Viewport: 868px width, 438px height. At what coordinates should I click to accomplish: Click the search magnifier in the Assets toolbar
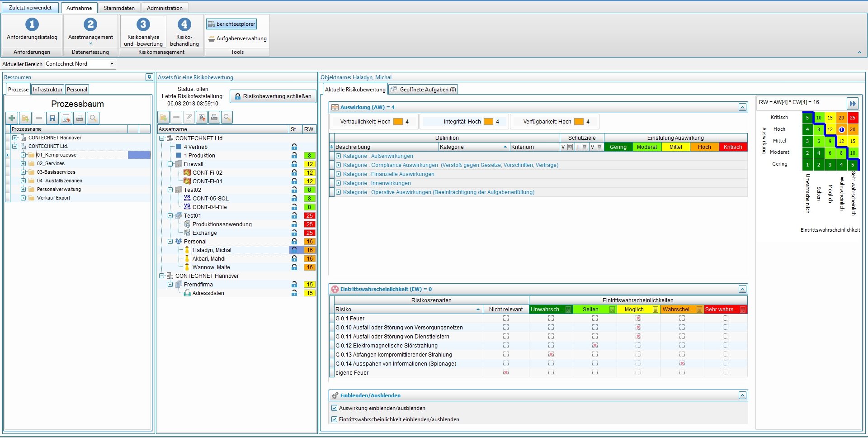tap(227, 118)
